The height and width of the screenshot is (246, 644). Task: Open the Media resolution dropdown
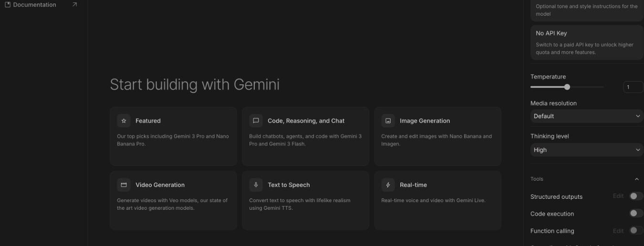pyautogui.click(x=587, y=116)
